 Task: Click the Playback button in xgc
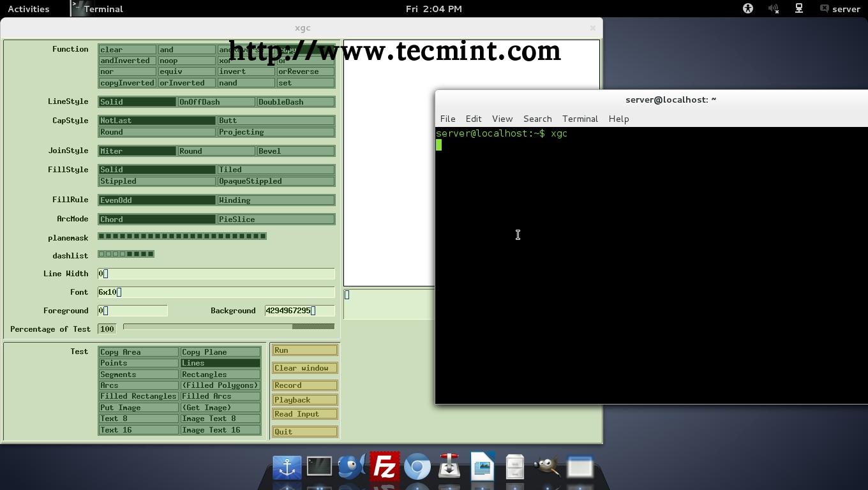[305, 400]
